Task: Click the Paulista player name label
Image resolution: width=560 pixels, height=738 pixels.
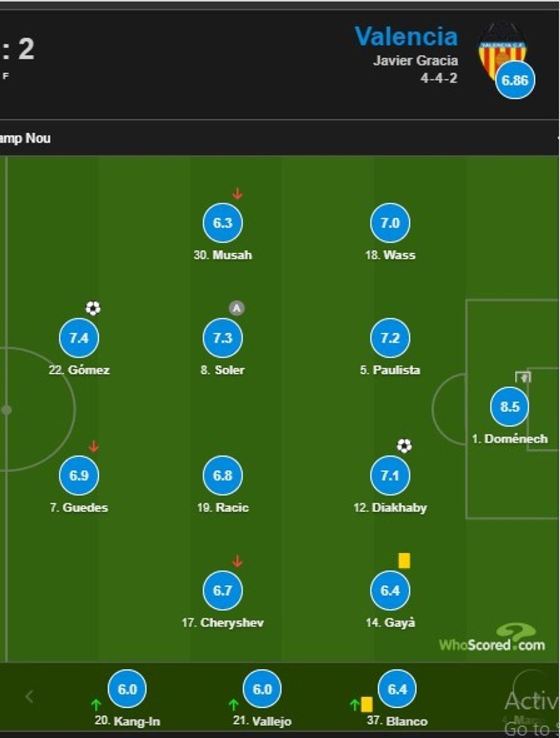Action: (390, 370)
